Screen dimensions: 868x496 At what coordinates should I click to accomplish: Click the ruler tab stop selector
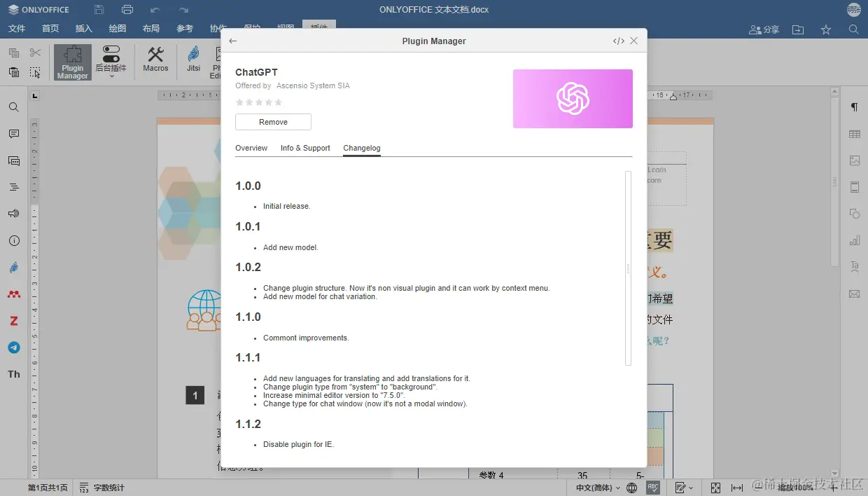35,95
